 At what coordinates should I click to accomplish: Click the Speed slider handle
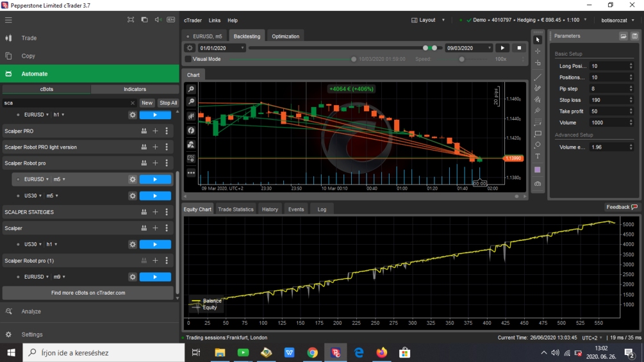coord(461,60)
